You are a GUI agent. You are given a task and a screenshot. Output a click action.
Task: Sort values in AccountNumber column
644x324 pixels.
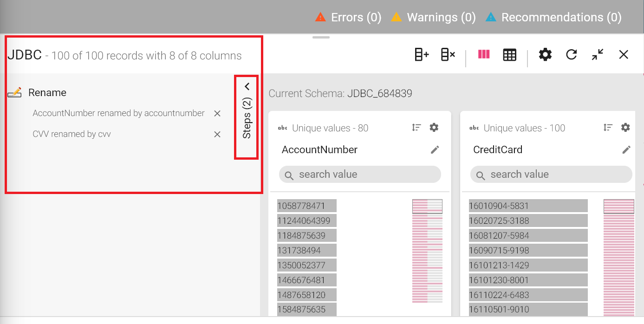click(416, 128)
